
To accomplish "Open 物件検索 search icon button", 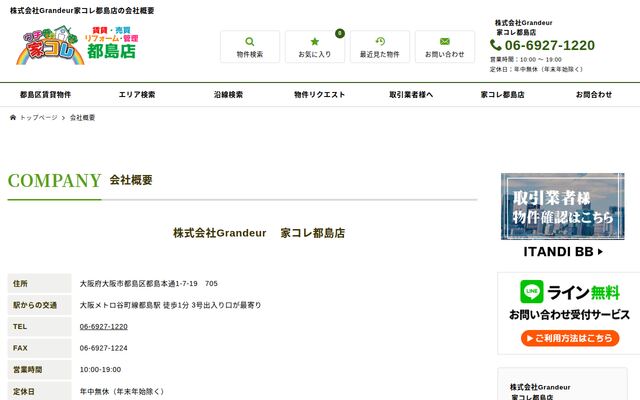I will pyautogui.click(x=250, y=47).
